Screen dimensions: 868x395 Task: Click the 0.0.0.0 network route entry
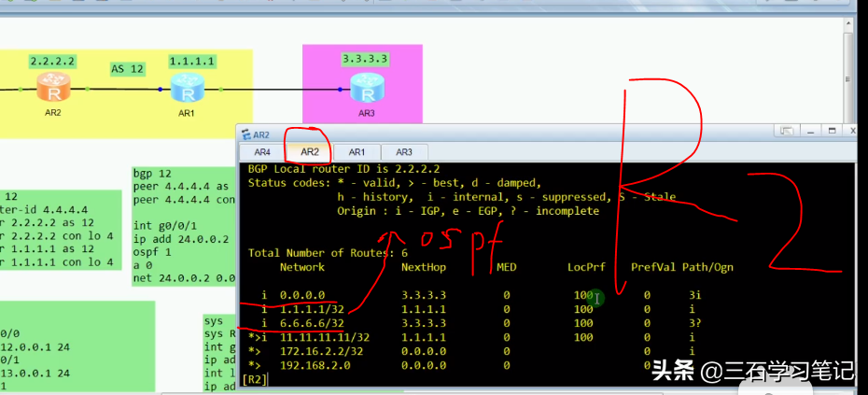tap(302, 295)
